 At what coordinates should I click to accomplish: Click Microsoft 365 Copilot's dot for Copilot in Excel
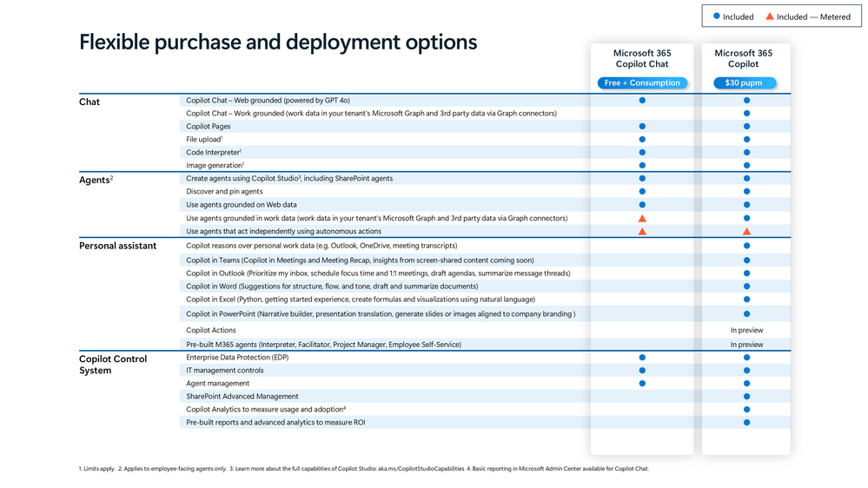746,300
